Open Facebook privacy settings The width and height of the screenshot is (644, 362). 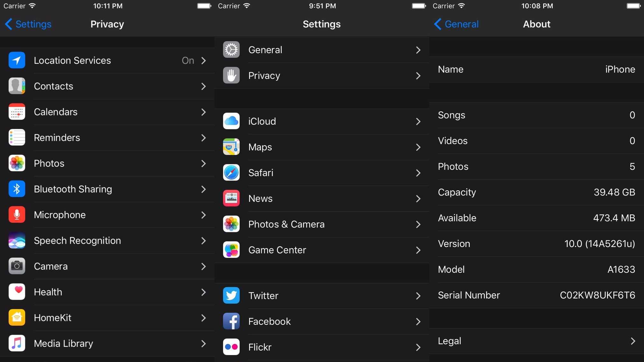tap(322, 321)
